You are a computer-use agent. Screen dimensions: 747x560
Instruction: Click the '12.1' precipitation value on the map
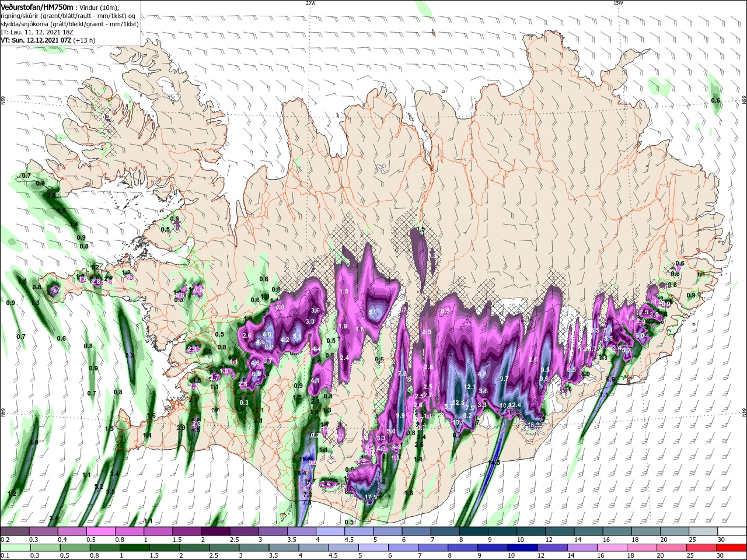pos(470,387)
